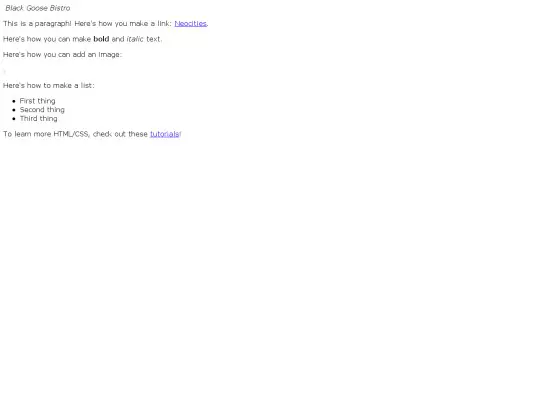Click the bullet before Second thing
This screenshot has height=405, width=540.
(x=14, y=110)
